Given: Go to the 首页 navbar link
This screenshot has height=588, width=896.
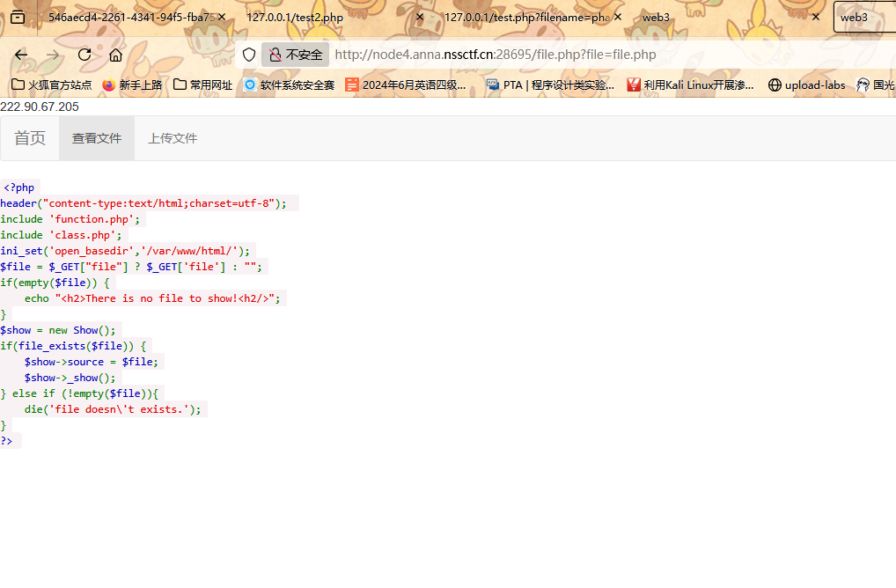Looking at the screenshot, I should tap(30, 138).
